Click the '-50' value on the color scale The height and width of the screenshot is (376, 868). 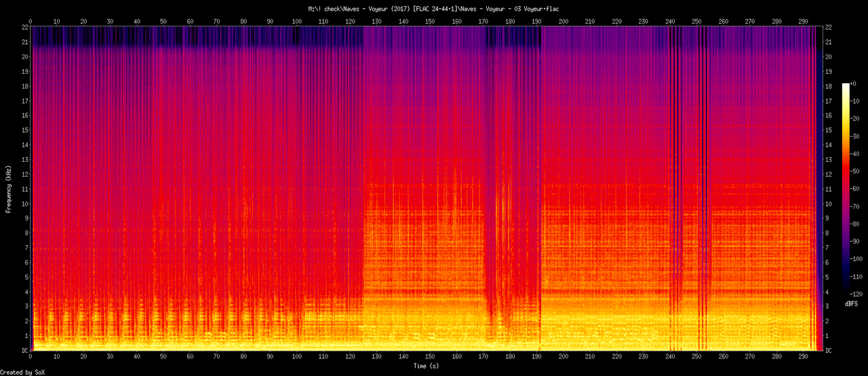tap(856, 171)
